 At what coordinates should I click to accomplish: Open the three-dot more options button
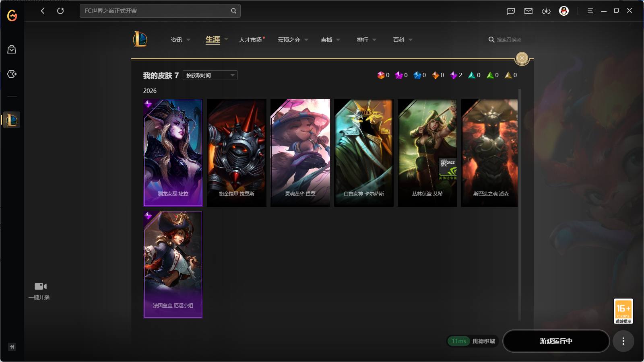tap(623, 341)
